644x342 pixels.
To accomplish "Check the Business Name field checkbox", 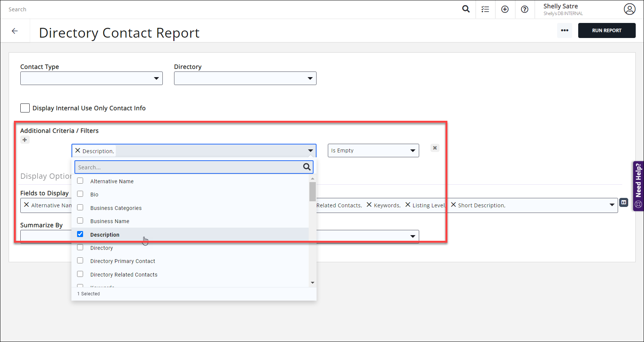I will point(80,220).
